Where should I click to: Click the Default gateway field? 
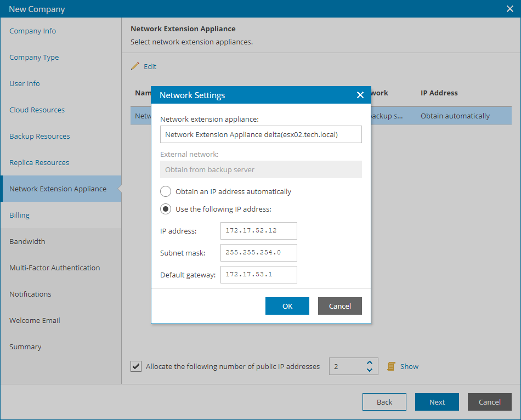click(x=258, y=275)
